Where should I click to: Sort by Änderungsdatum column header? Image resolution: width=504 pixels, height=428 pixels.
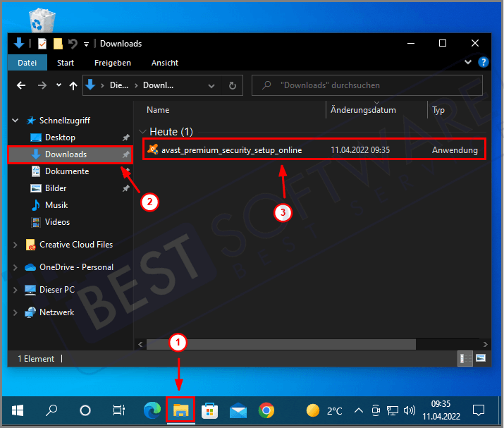click(363, 110)
